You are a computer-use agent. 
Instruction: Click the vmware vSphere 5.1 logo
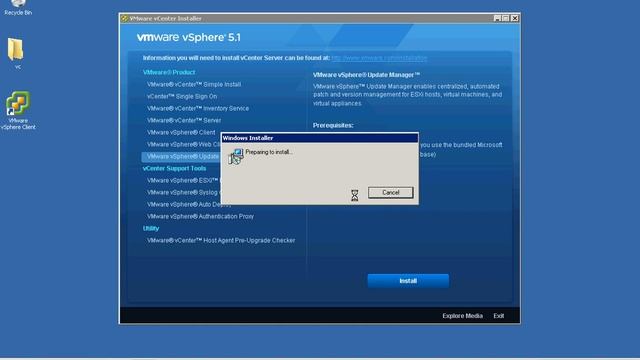[189, 38]
